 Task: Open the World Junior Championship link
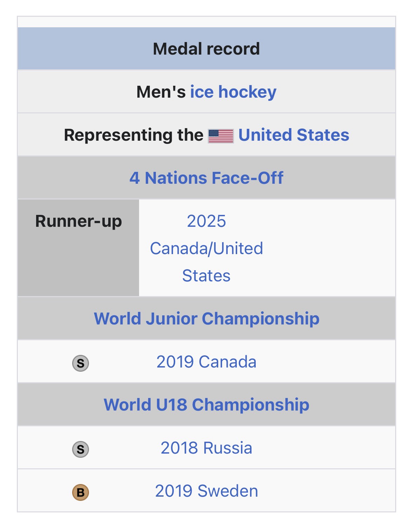207,318
